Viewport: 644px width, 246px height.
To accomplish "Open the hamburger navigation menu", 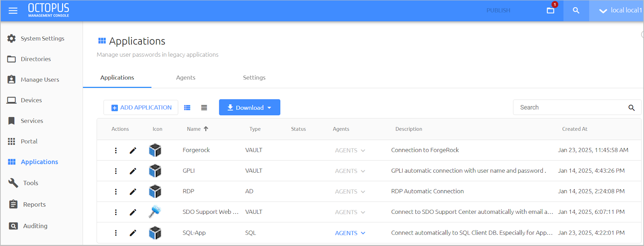I will (x=13, y=11).
